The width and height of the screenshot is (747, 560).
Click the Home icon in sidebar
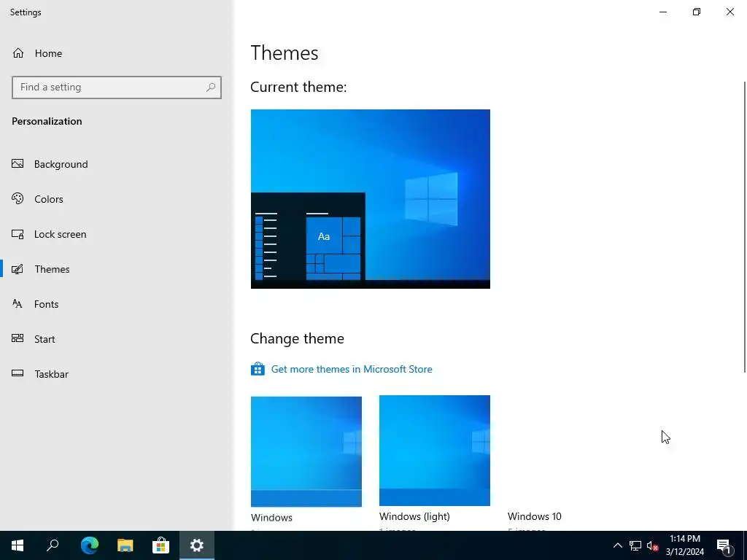[18, 52]
